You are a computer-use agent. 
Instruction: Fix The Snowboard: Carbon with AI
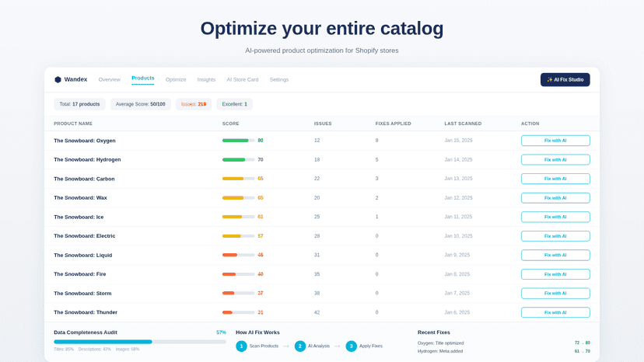tap(555, 179)
